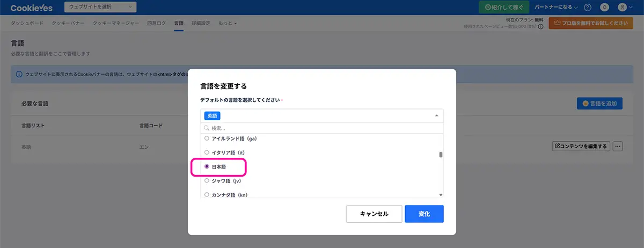Go to the ダッシュボード tab
Viewport: 644px width, 248px height.
(x=28, y=24)
